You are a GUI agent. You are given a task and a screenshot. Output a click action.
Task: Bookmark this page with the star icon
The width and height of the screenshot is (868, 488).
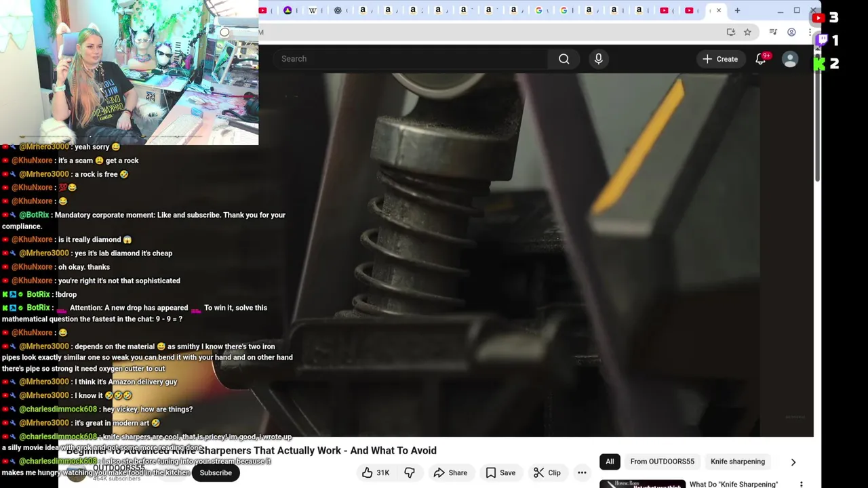click(x=747, y=32)
